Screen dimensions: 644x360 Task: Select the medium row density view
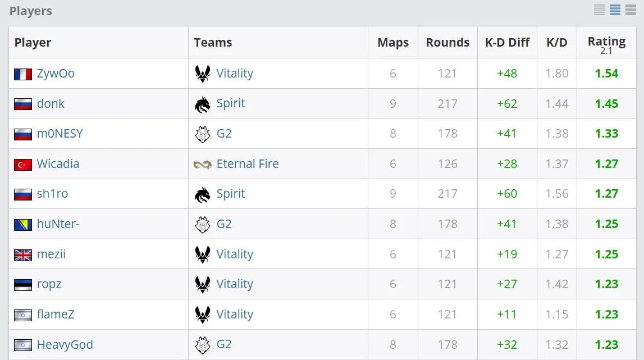coord(615,10)
